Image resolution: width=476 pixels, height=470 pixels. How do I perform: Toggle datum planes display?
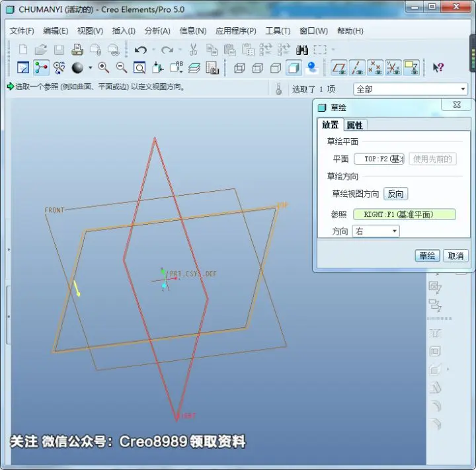pos(338,67)
